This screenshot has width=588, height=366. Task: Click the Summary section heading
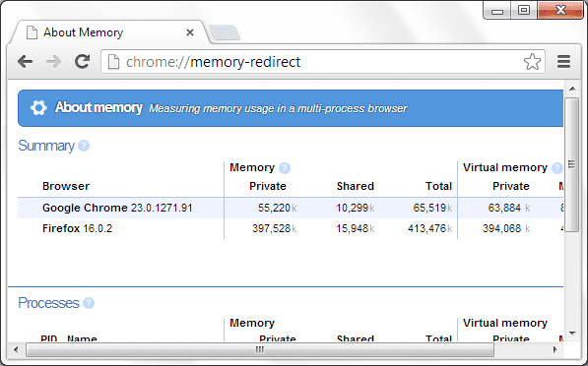(46, 146)
